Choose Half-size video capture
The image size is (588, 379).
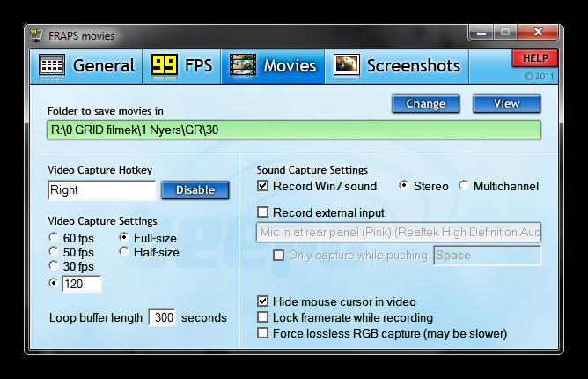(x=124, y=252)
